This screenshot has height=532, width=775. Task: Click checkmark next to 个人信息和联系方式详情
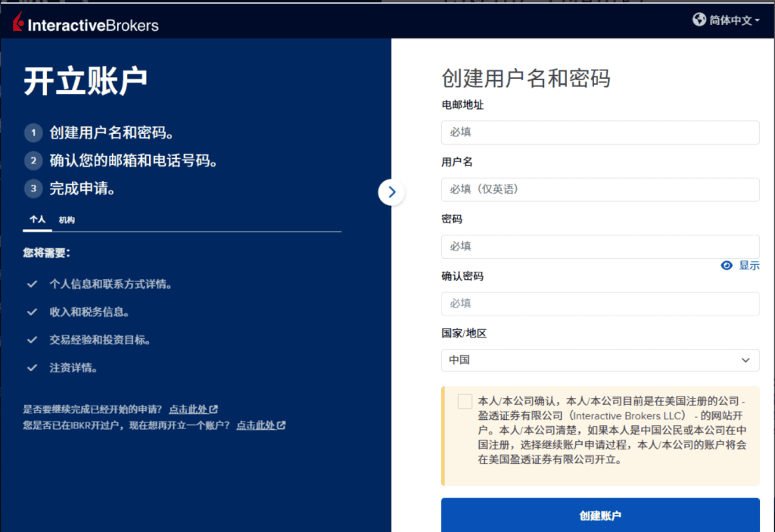pyautogui.click(x=32, y=284)
